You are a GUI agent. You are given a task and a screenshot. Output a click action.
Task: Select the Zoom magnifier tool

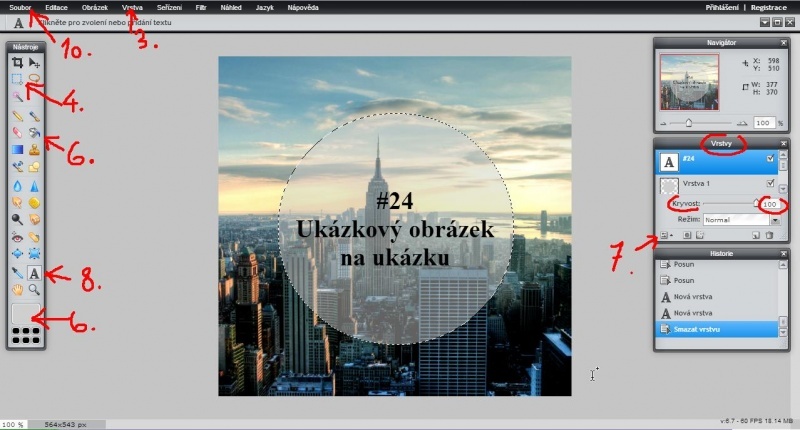(x=35, y=289)
